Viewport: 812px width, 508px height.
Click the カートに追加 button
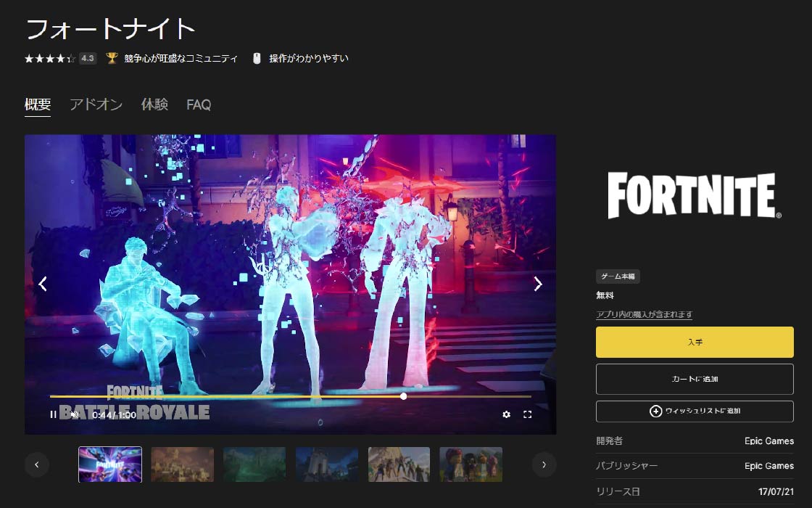click(695, 379)
